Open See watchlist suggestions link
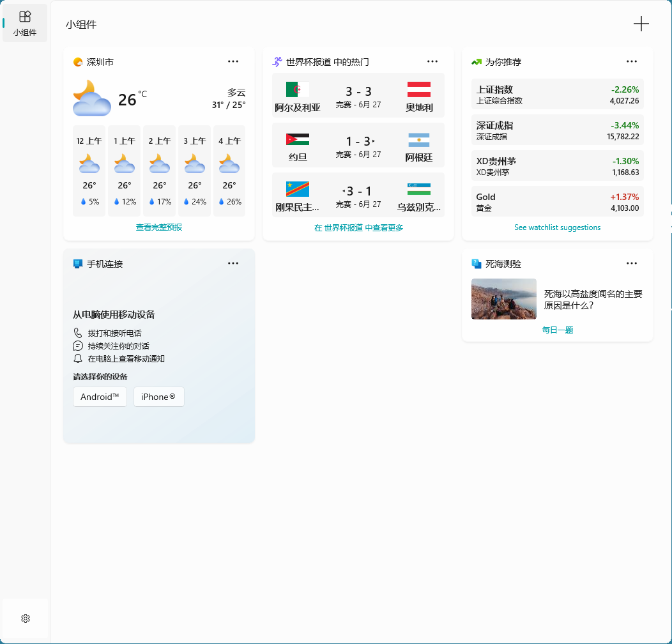The width and height of the screenshot is (672, 644). click(x=557, y=227)
